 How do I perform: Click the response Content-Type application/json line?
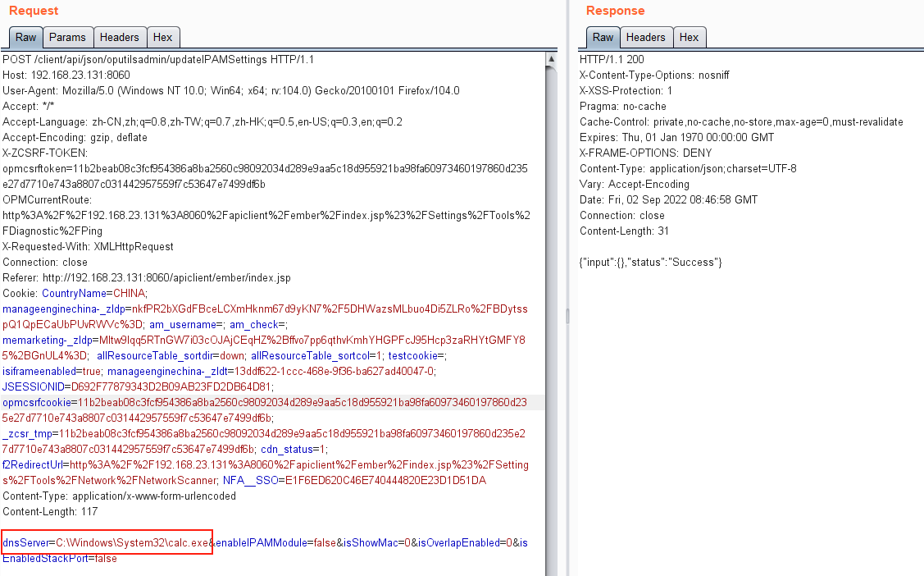coord(688,168)
